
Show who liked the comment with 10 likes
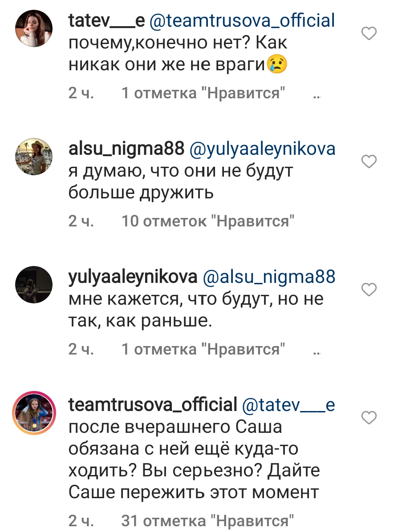click(208, 221)
